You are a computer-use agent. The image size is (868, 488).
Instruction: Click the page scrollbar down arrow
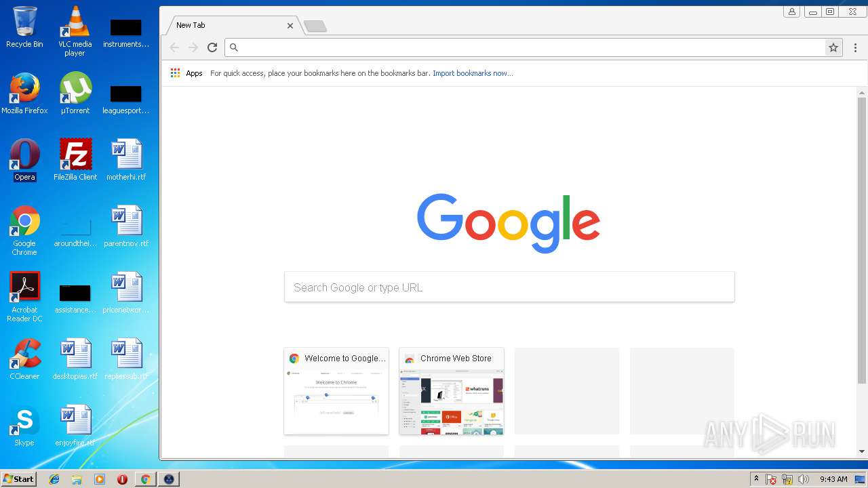pyautogui.click(x=862, y=451)
